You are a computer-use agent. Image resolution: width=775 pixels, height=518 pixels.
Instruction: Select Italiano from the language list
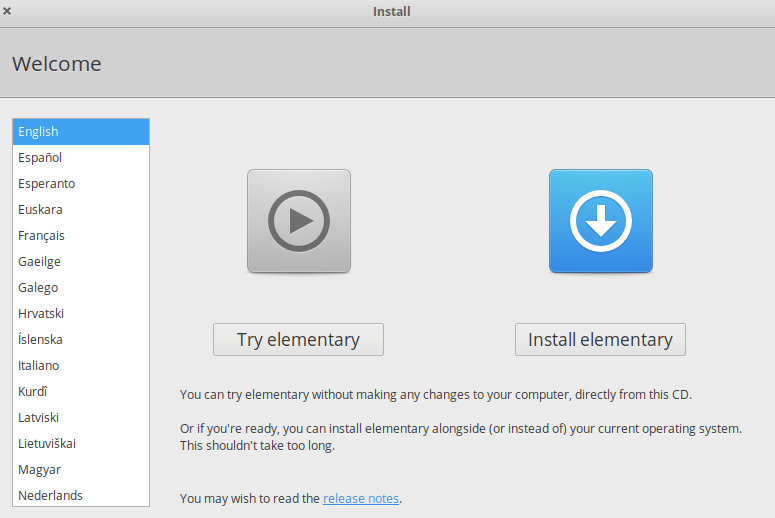point(81,366)
